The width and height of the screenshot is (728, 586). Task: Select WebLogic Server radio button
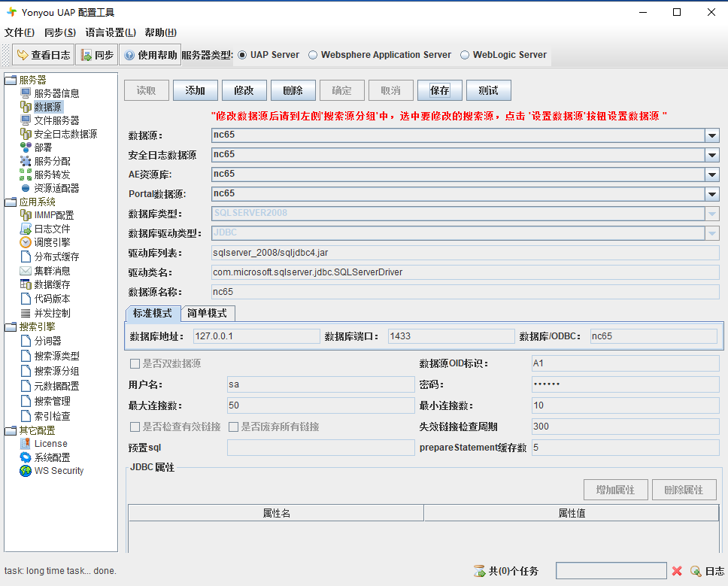point(465,55)
